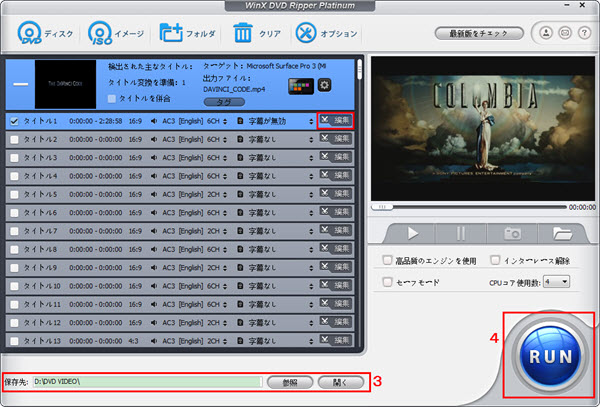The height and width of the screenshot is (407, 600).
Task: Open ISO イメージ source button
Action: click(116, 34)
